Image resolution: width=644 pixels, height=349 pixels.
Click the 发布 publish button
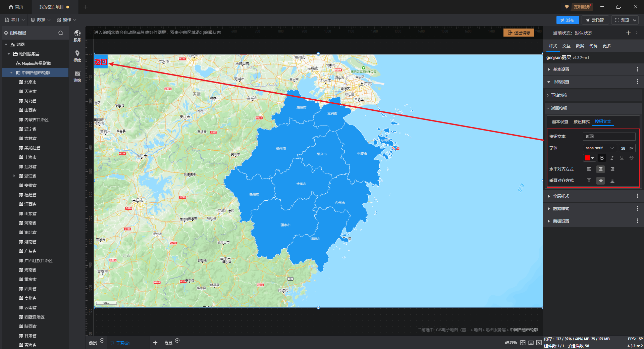click(568, 20)
